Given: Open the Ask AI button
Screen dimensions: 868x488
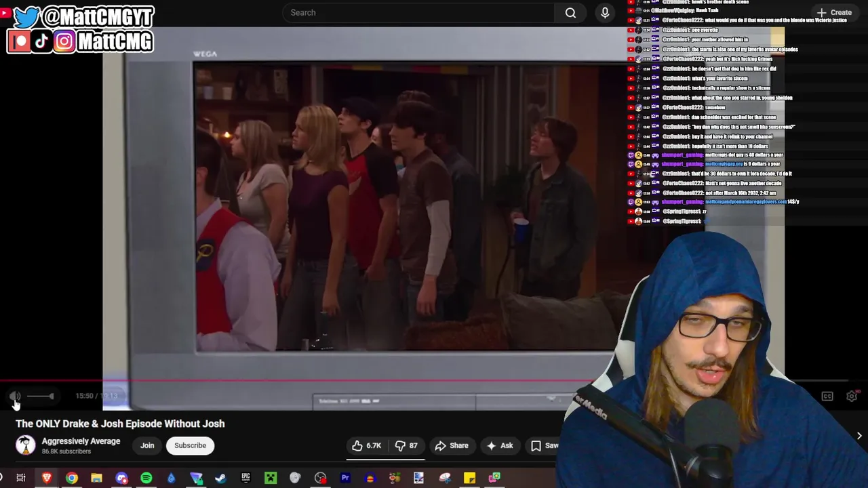Looking at the screenshot, I should click(500, 445).
